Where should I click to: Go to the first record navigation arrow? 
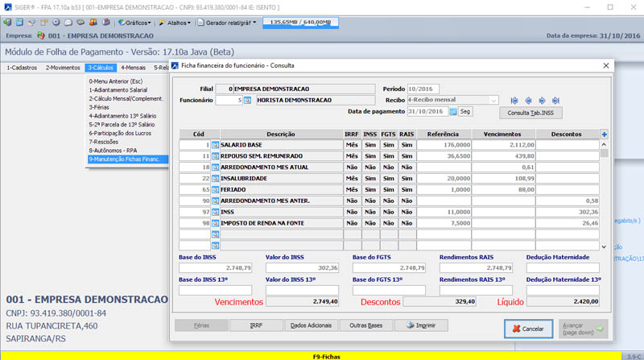click(x=514, y=101)
